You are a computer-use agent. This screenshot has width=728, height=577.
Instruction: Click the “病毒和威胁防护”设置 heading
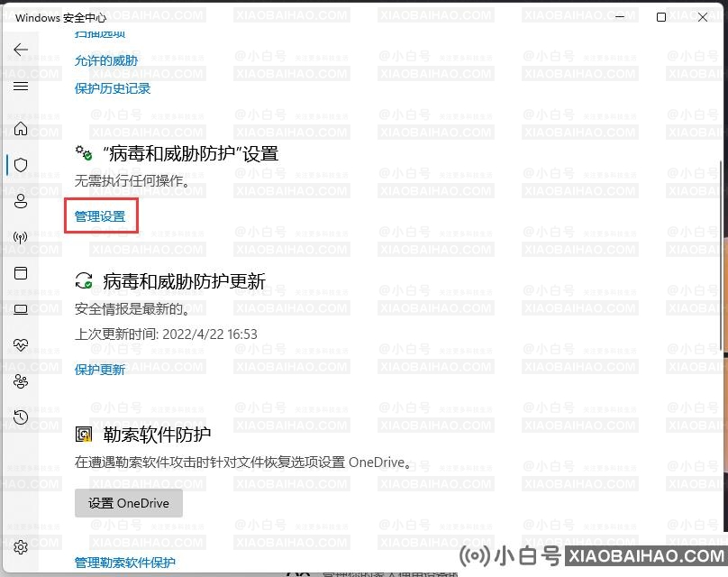click(191, 154)
